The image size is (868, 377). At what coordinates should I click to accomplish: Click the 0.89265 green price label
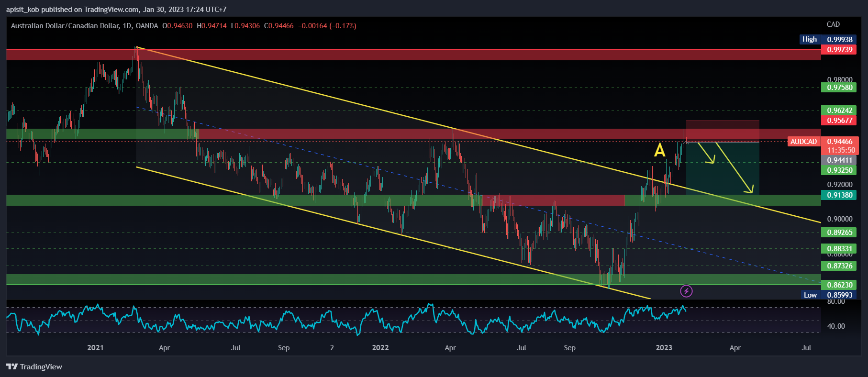840,233
